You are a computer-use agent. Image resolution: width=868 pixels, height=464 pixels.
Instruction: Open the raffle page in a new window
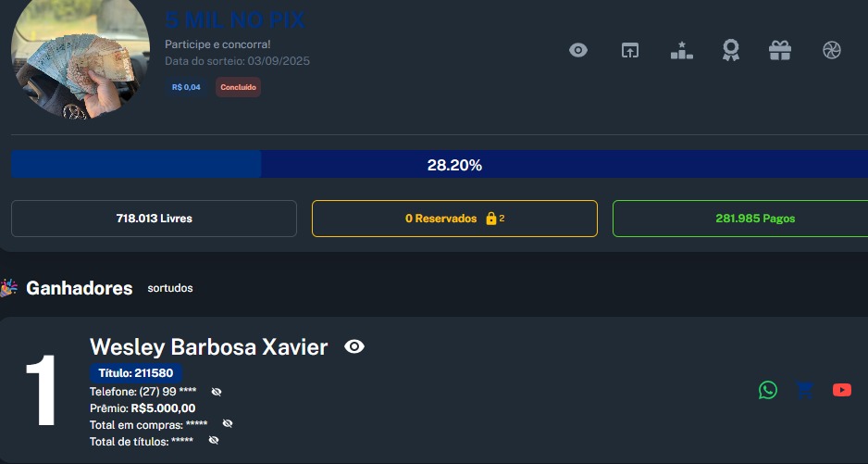click(x=630, y=51)
